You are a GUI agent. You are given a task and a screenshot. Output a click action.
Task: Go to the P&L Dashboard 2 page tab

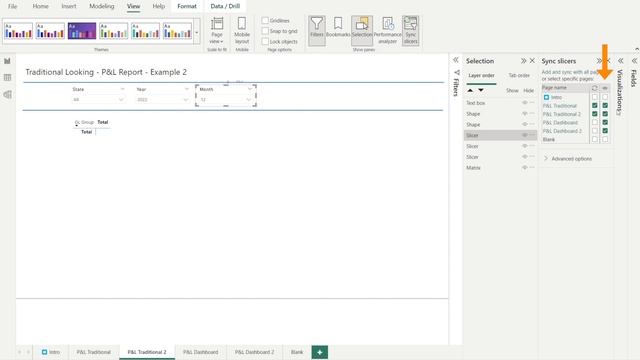(254, 352)
